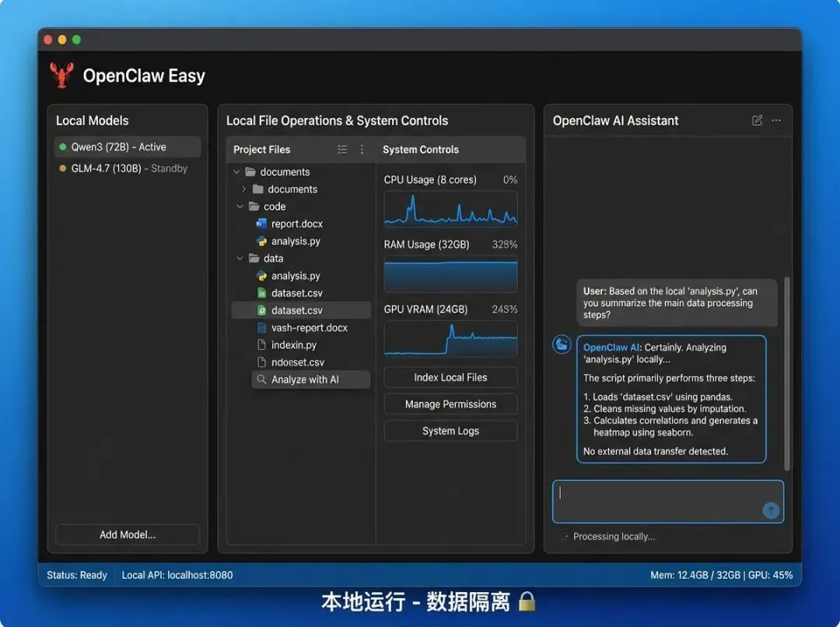This screenshot has height=627, width=840.
Task: Click the CSV icon of highlighted dataset.csv
Action: [x=261, y=310]
